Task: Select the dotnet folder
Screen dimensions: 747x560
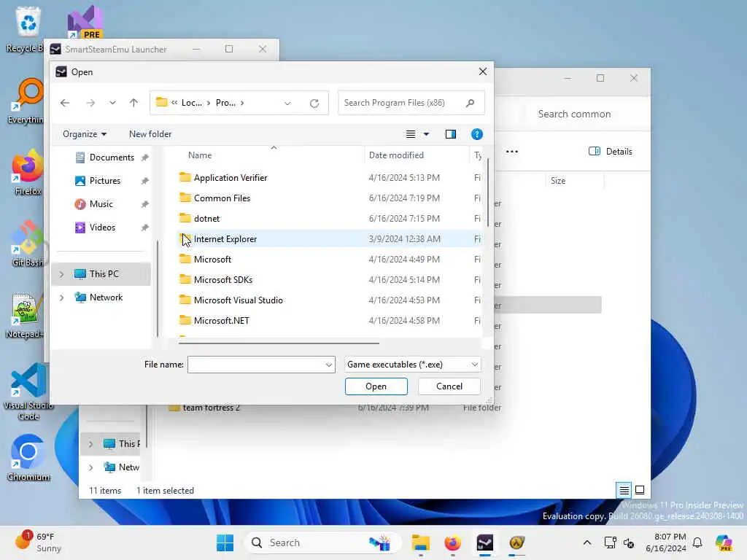Action: point(329,219)
